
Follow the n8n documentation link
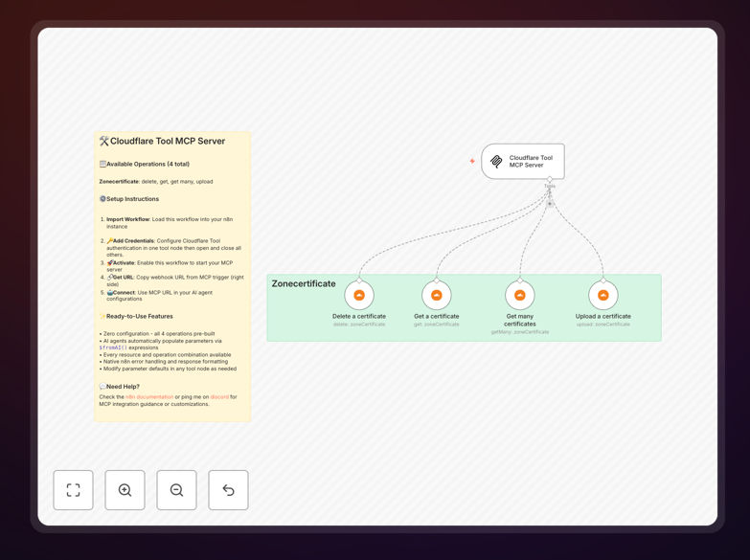[x=149, y=397]
